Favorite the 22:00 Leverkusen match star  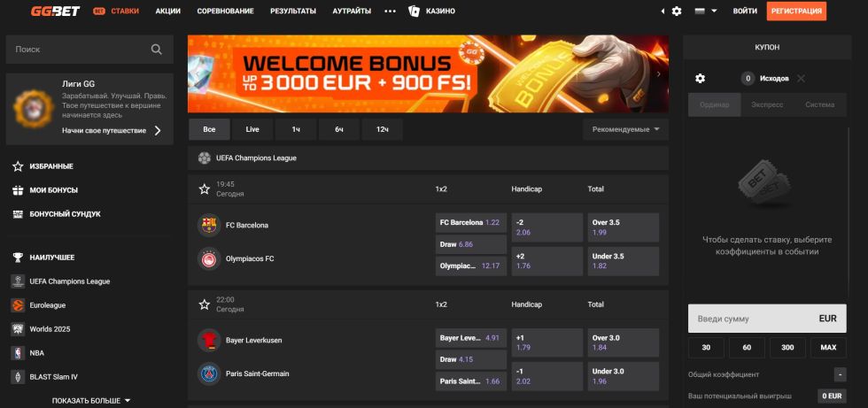[205, 304]
